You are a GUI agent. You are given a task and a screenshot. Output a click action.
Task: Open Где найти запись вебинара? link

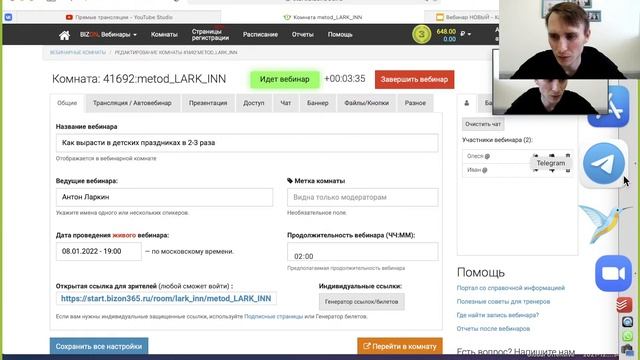(498, 315)
